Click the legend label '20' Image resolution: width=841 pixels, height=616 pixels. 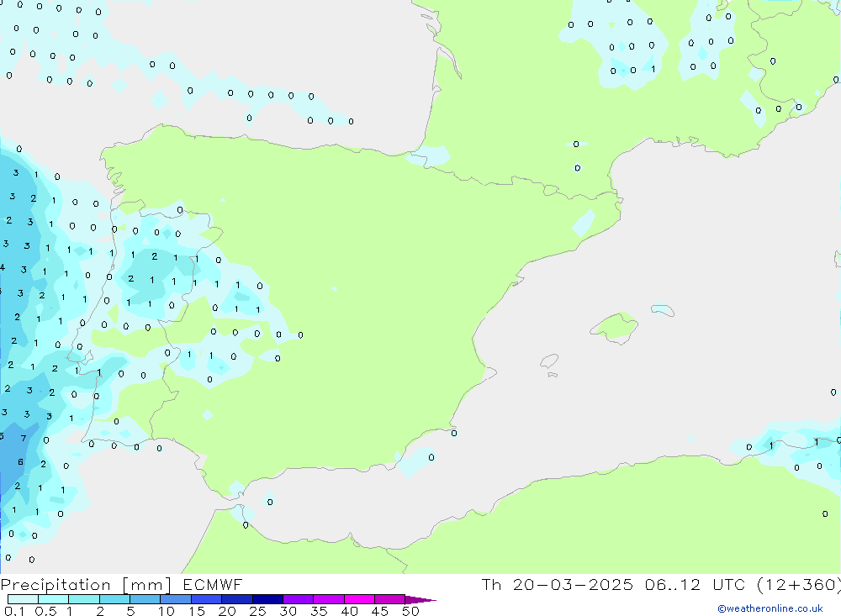[227, 611]
